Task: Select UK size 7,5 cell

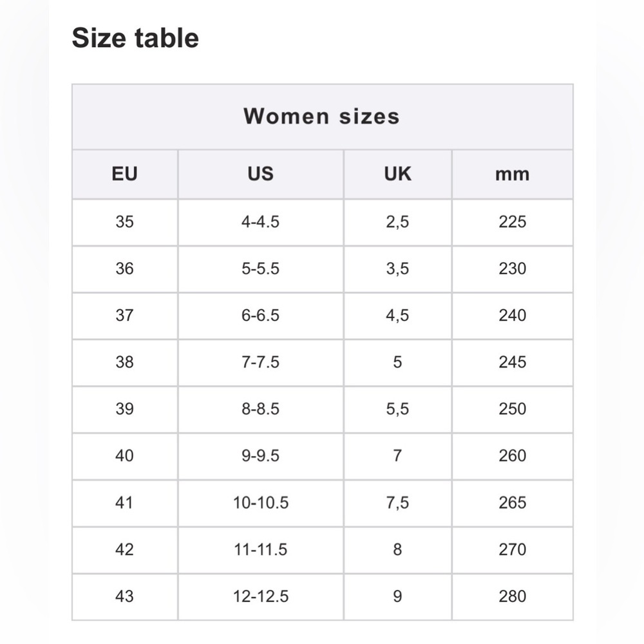Action: tap(397, 503)
